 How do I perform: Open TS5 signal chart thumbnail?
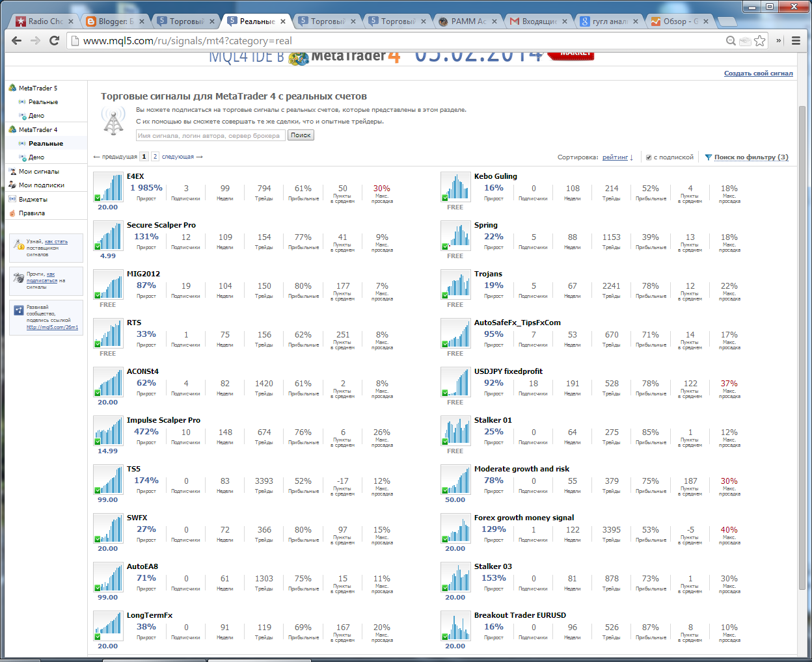108,480
